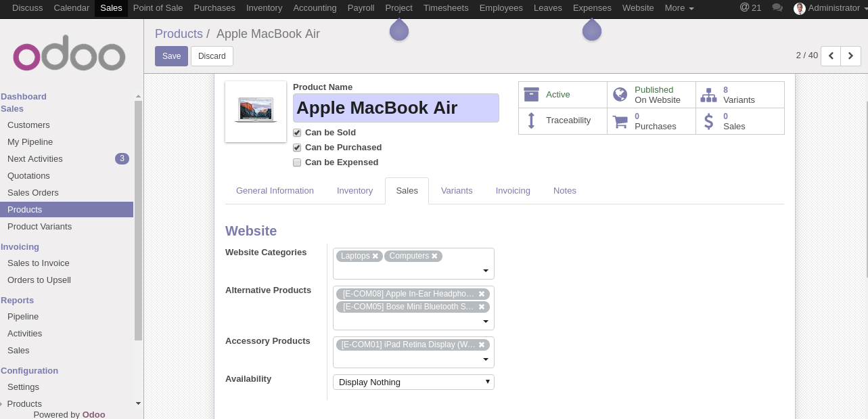This screenshot has width=868, height=419.
Task: Click the sidebar vertical scrollbar
Action: pos(139,220)
